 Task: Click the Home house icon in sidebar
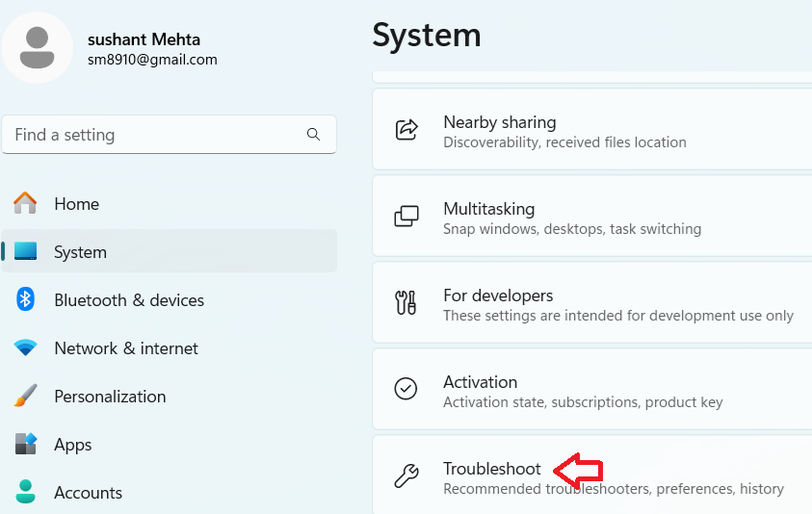tap(25, 203)
